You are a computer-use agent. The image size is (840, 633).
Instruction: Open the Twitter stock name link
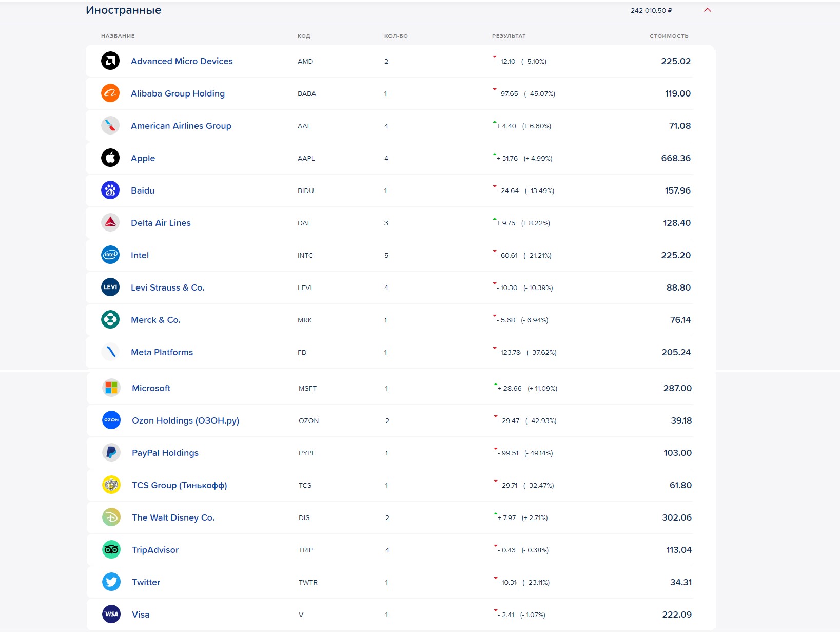point(146,582)
